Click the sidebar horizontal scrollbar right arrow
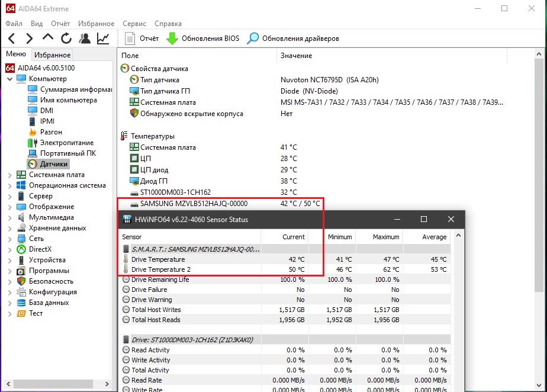Image resolution: width=547 pixels, height=392 pixels. point(107,384)
